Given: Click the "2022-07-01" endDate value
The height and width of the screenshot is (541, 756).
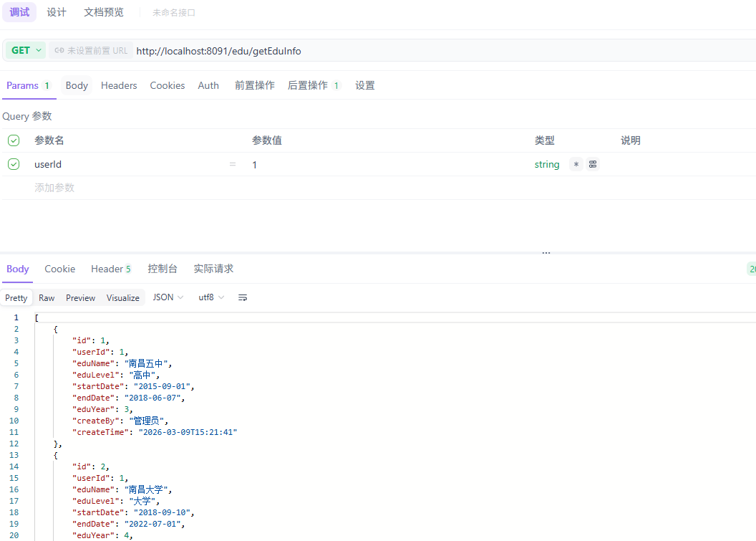Looking at the screenshot, I should pos(152,524).
